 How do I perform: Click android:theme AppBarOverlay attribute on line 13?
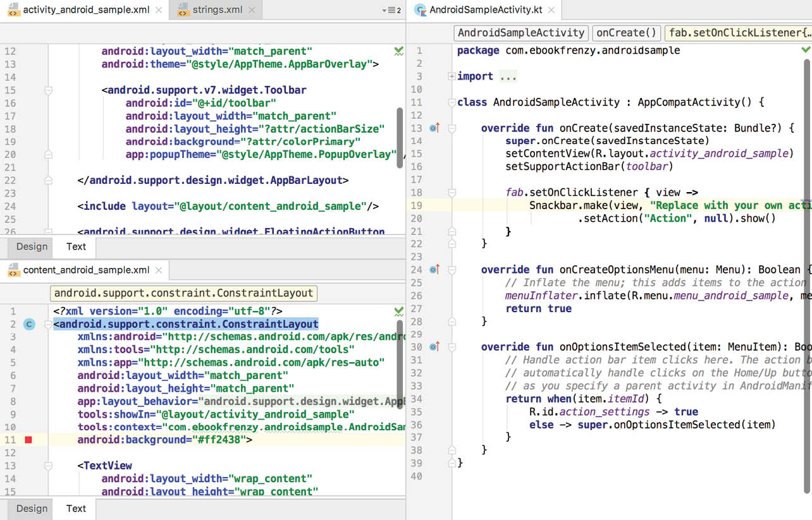coord(240,64)
